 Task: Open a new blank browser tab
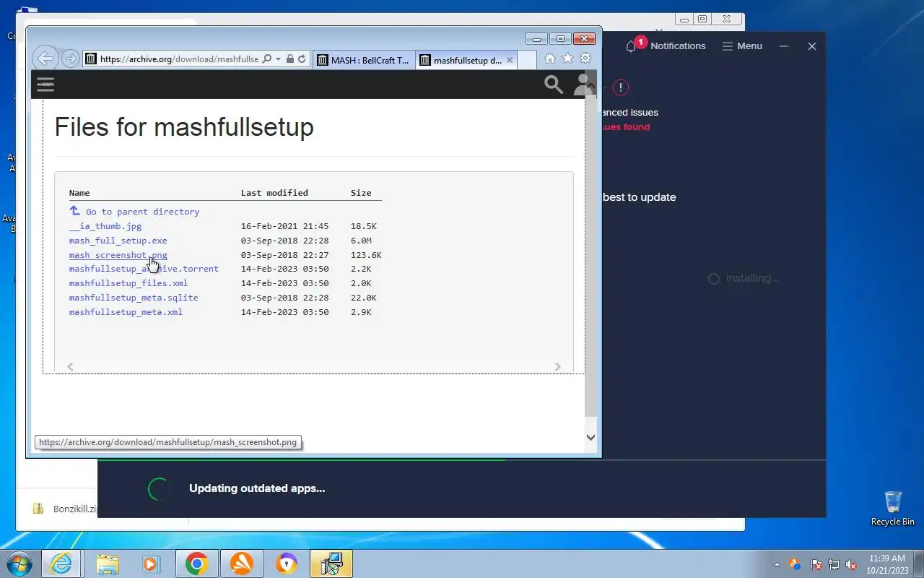(x=527, y=60)
